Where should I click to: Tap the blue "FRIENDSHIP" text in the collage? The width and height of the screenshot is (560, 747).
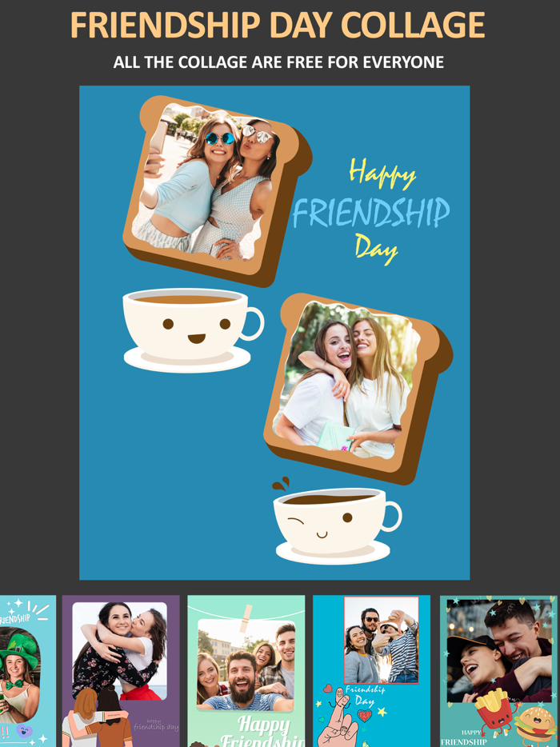pyautogui.click(x=370, y=213)
